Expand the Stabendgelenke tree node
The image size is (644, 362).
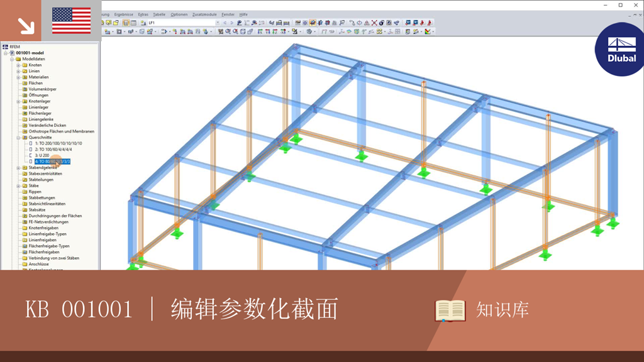point(18,168)
